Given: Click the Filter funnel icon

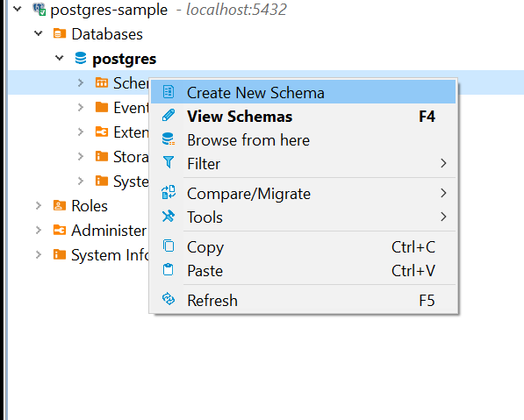Looking at the screenshot, I should 169,162.
